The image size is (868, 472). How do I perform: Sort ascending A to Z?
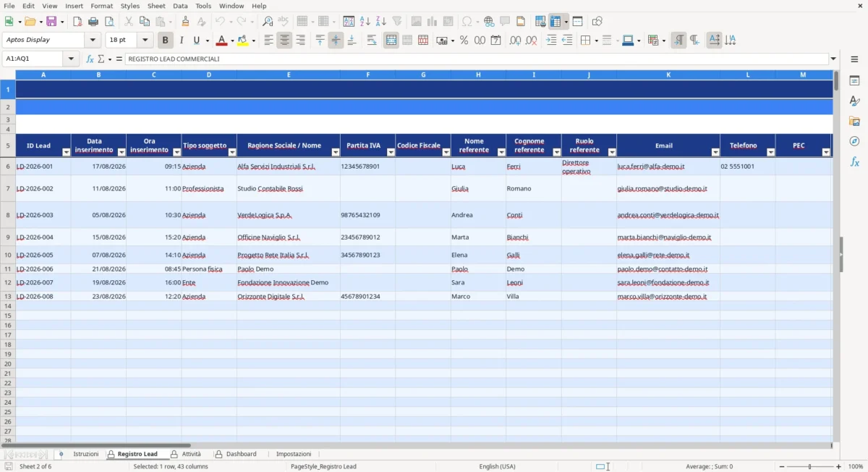(365, 22)
